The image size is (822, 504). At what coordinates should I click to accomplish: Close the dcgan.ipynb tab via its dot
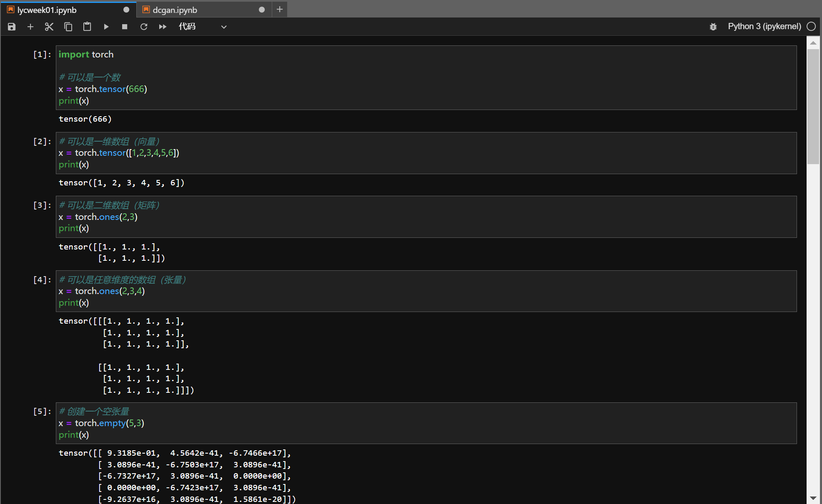point(262,10)
